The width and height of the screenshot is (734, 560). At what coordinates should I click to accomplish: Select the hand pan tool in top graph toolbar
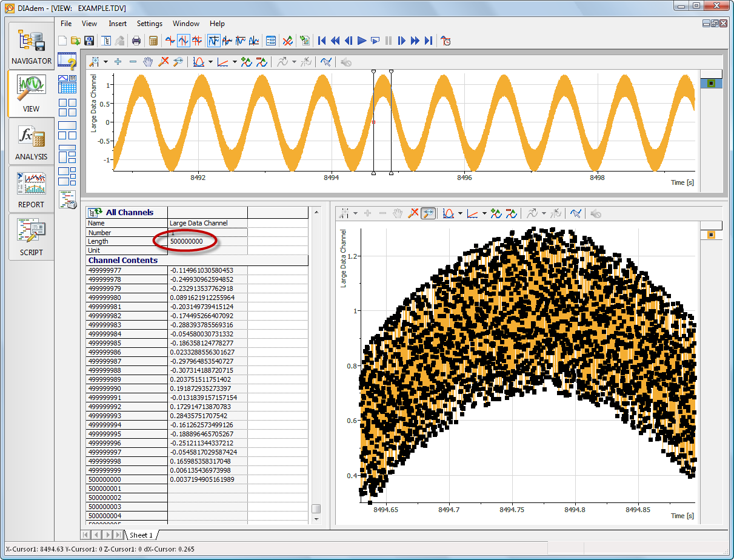click(x=148, y=62)
